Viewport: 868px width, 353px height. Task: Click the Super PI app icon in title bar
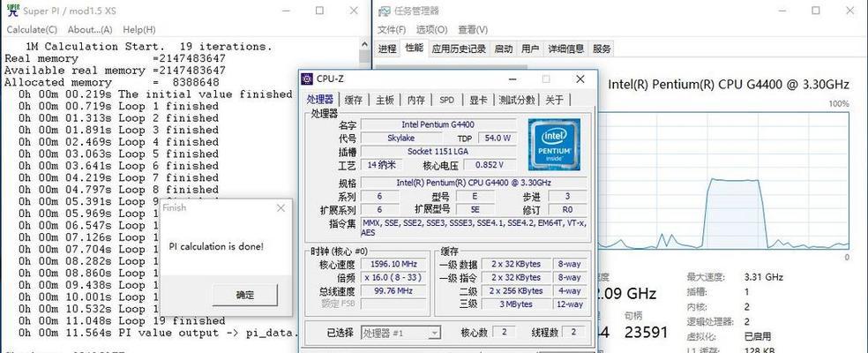(12, 11)
